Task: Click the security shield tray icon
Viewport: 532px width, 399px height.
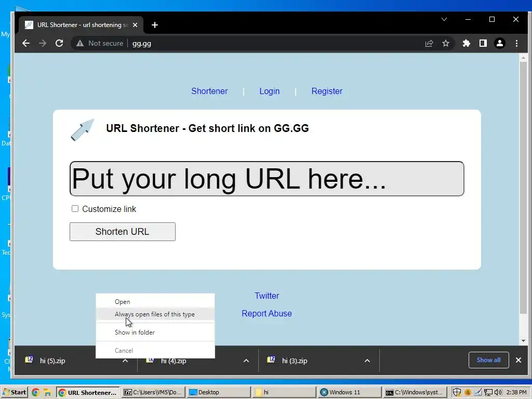Action: (457, 393)
